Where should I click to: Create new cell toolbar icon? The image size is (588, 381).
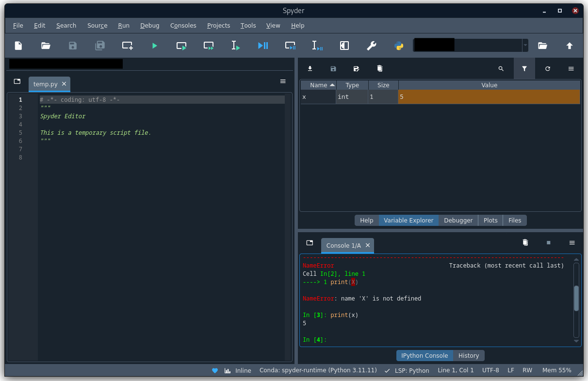[127, 46]
